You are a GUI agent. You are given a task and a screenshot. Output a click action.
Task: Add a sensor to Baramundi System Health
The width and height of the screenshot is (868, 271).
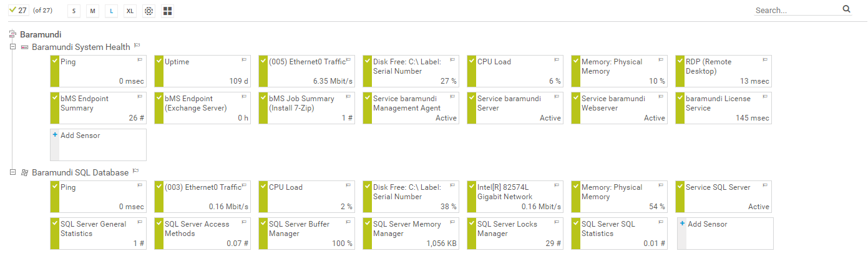(x=80, y=135)
